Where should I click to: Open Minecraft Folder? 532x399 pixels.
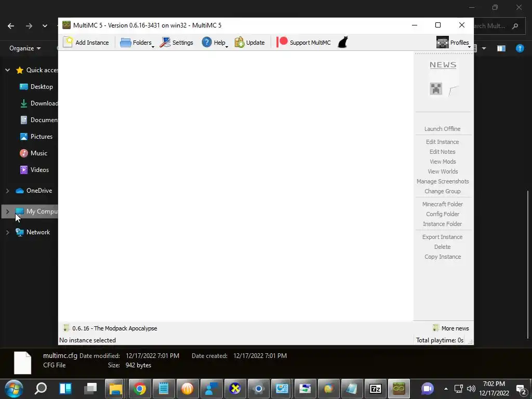point(442,204)
